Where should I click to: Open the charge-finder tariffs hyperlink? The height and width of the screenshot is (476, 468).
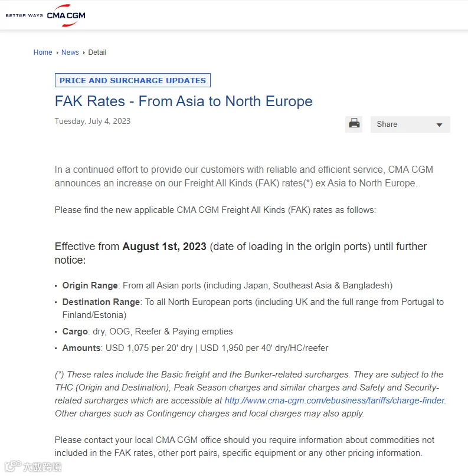click(x=335, y=401)
